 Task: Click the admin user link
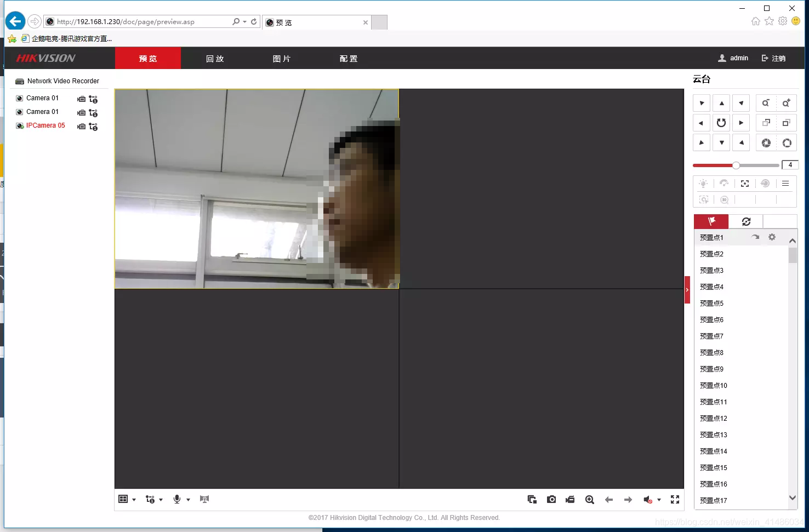coord(733,58)
